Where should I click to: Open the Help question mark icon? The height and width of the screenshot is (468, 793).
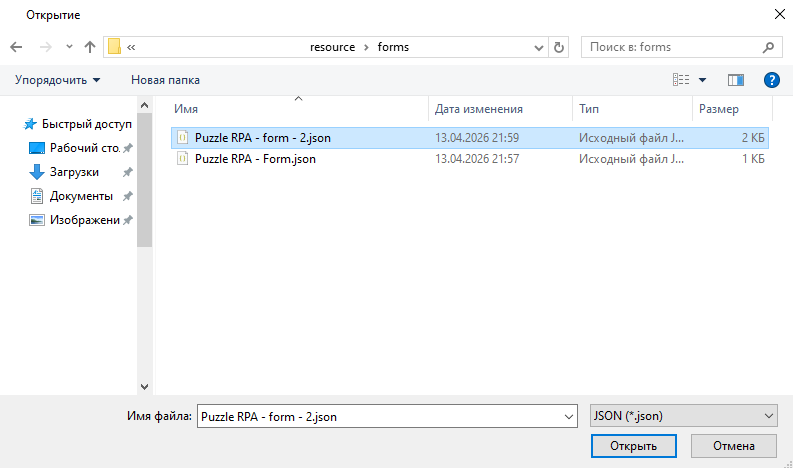pos(771,80)
